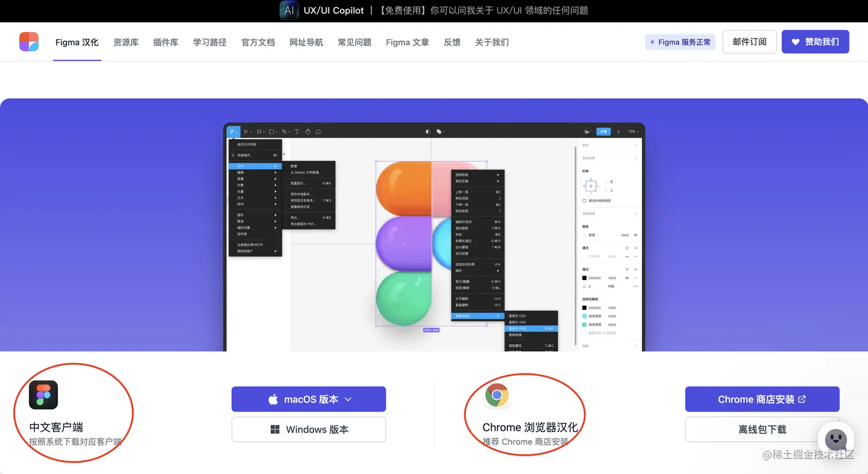868x474 pixels.
Task: Expand the macOS 版本 download dropdown
Action: click(309, 399)
